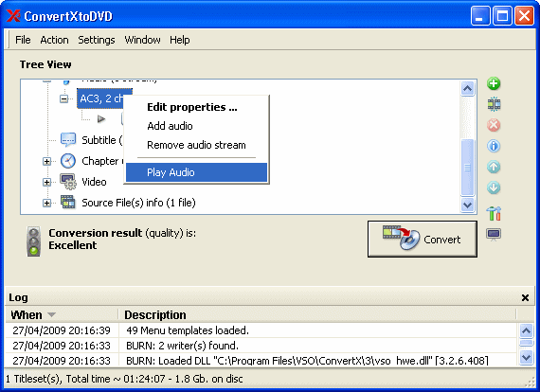Maximize the ConvertXtoDVD window
Screen dimensions: 540x392
point(502,16)
